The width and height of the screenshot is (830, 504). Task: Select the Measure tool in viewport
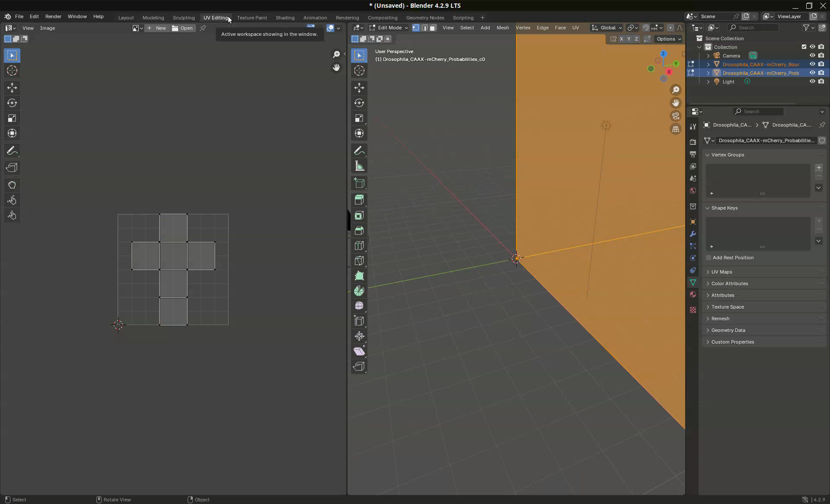click(359, 166)
